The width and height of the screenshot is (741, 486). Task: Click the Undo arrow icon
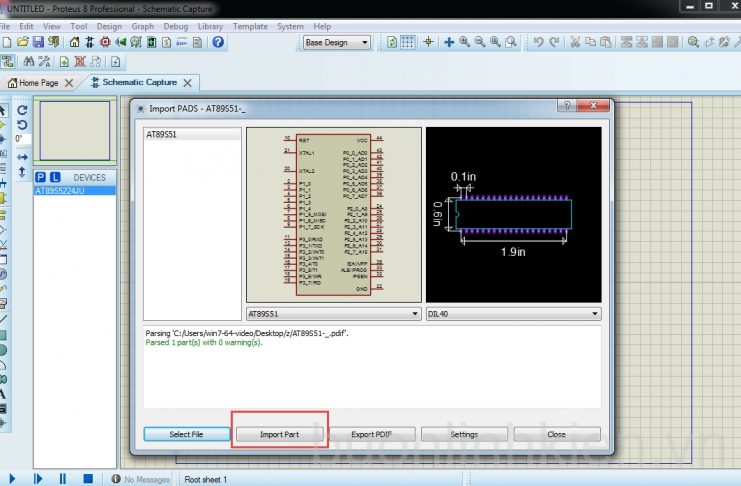tap(538, 42)
